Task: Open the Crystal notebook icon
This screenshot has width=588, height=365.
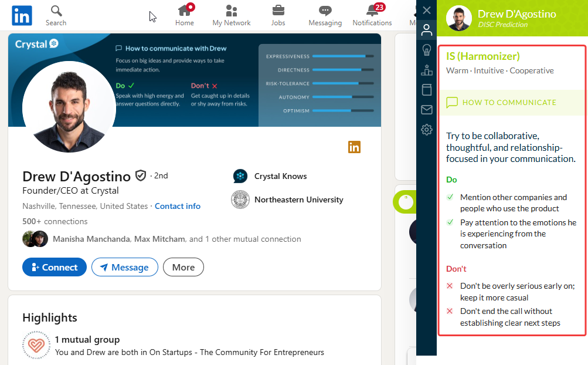Action: point(427,90)
